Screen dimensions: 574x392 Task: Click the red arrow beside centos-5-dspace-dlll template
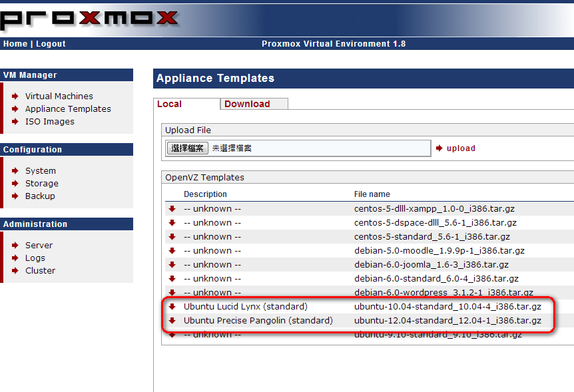tap(172, 223)
